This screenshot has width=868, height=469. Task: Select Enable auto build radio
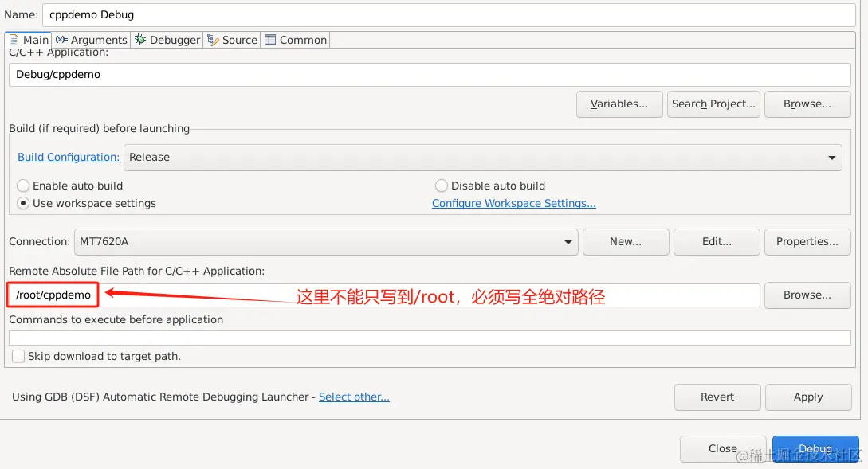[x=70, y=186]
